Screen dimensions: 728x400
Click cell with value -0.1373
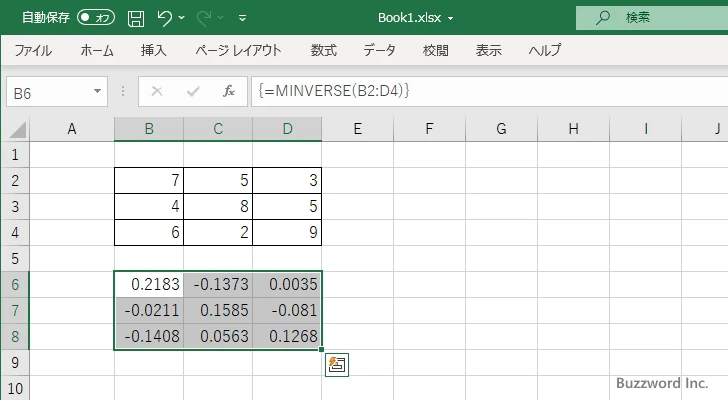[218, 284]
